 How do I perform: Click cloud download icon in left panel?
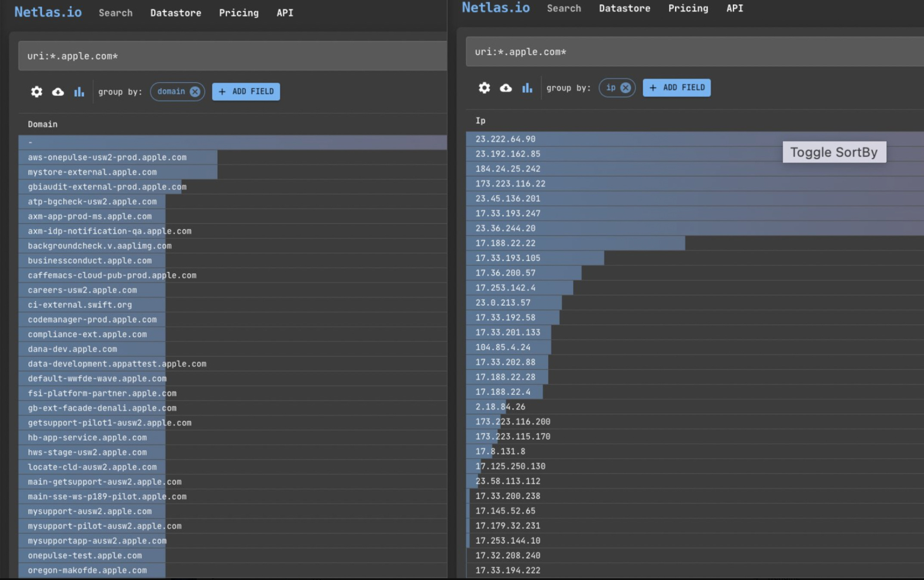coord(58,92)
